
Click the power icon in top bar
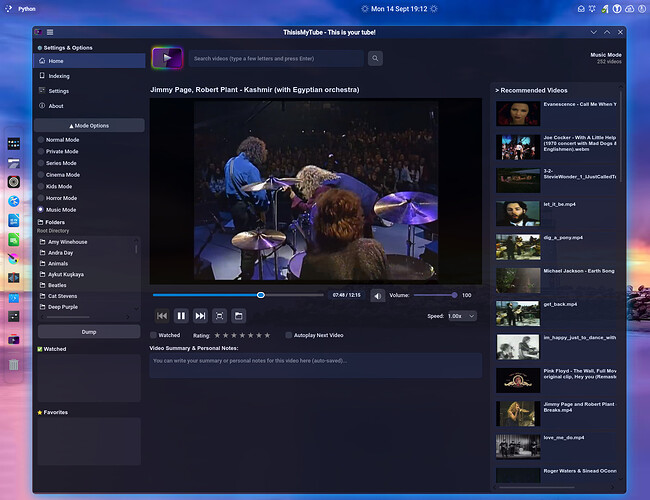click(x=642, y=9)
